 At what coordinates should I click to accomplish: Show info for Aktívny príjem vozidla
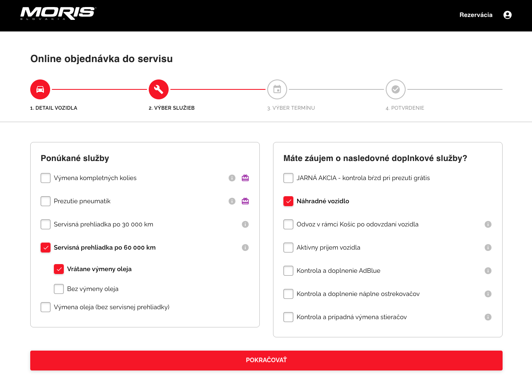coord(488,248)
